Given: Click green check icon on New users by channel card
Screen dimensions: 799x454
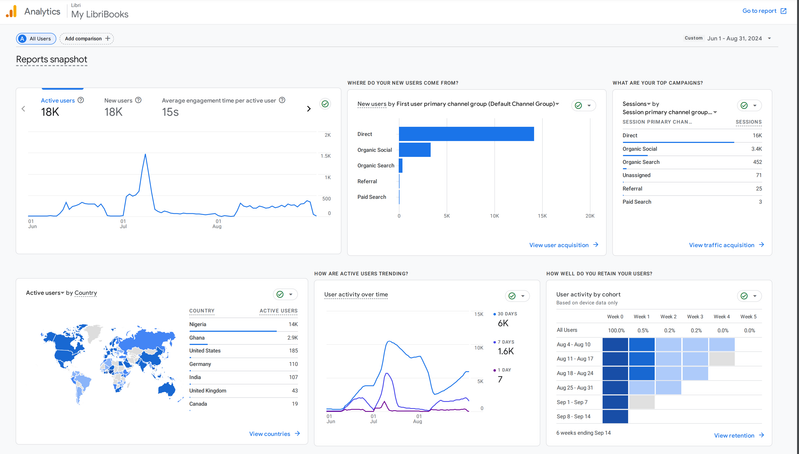Looking at the screenshot, I should pyautogui.click(x=578, y=105).
